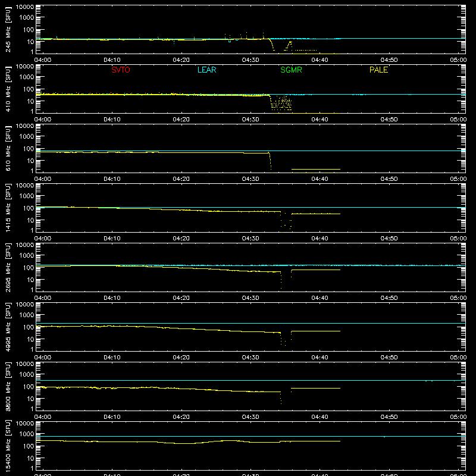Click 04:40 time label under 610 MHz plot
The height and width of the screenshot is (476, 476).
(x=320, y=179)
